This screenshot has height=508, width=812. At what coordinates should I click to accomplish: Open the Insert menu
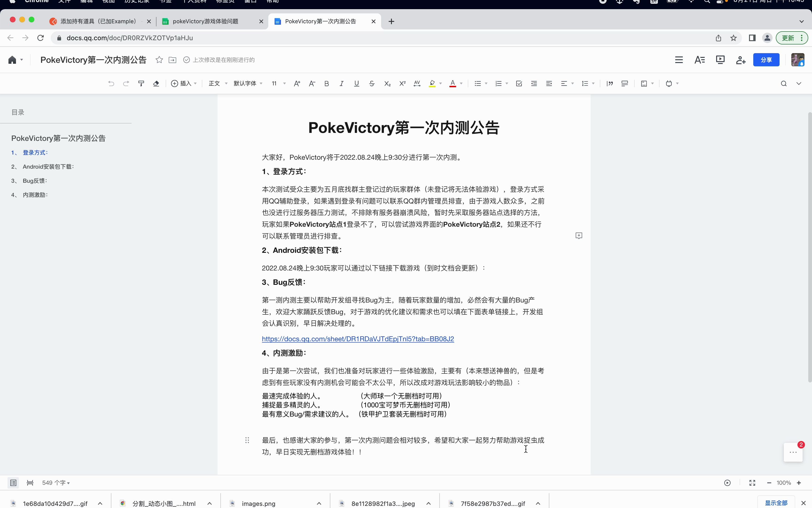[x=184, y=84]
